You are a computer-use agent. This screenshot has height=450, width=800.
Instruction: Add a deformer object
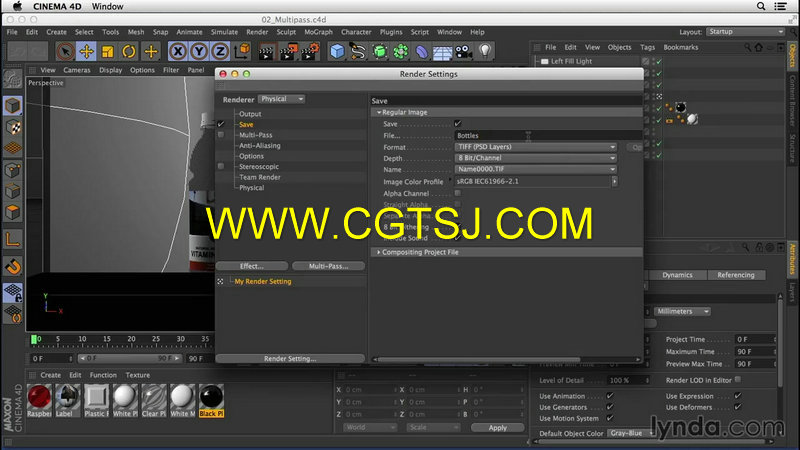click(421, 52)
